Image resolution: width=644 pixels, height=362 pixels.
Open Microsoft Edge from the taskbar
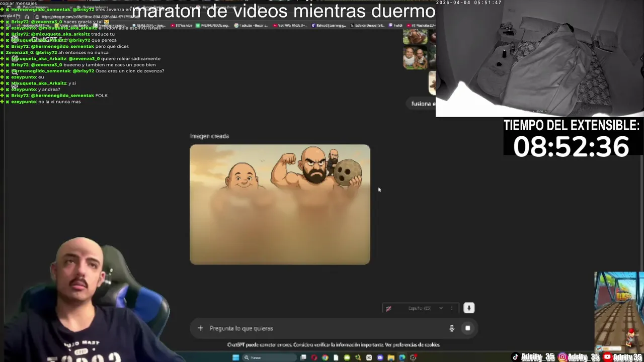tap(402, 357)
